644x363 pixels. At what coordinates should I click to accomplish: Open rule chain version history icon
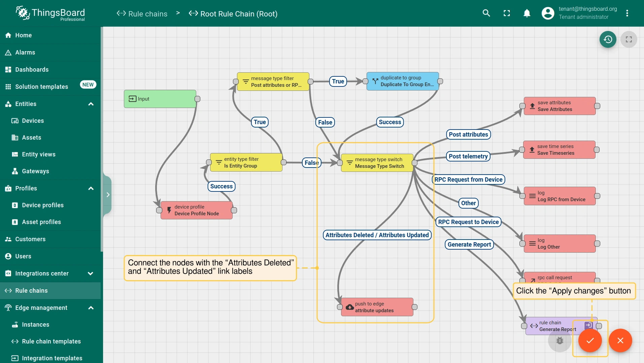tap(608, 39)
